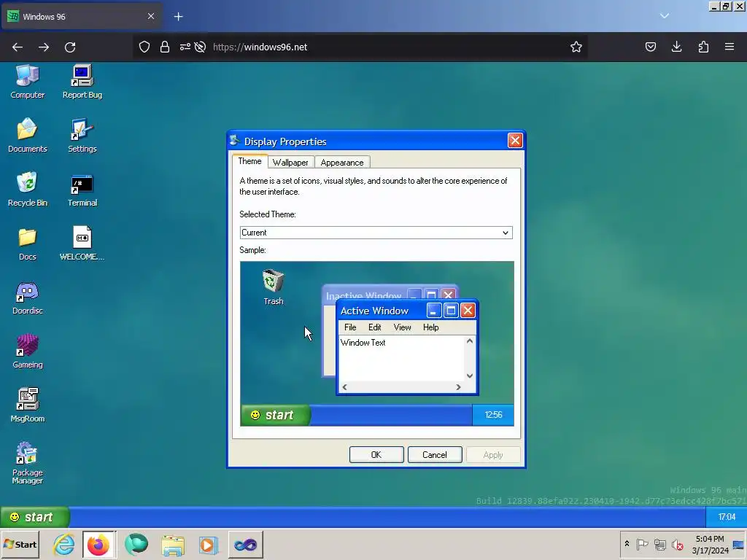The image size is (747, 560).
Task: Open the Firefox extensions menu
Action: [703, 47]
